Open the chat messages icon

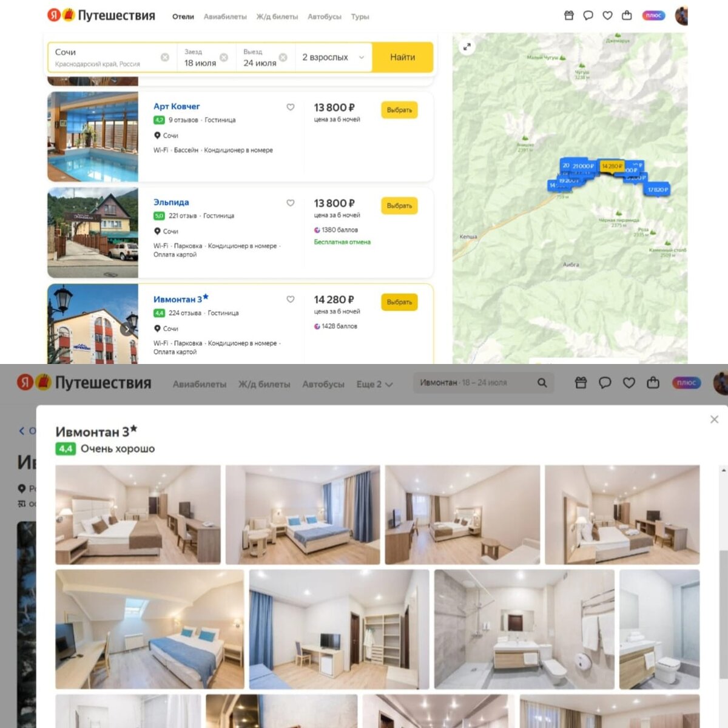click(588, 16)
